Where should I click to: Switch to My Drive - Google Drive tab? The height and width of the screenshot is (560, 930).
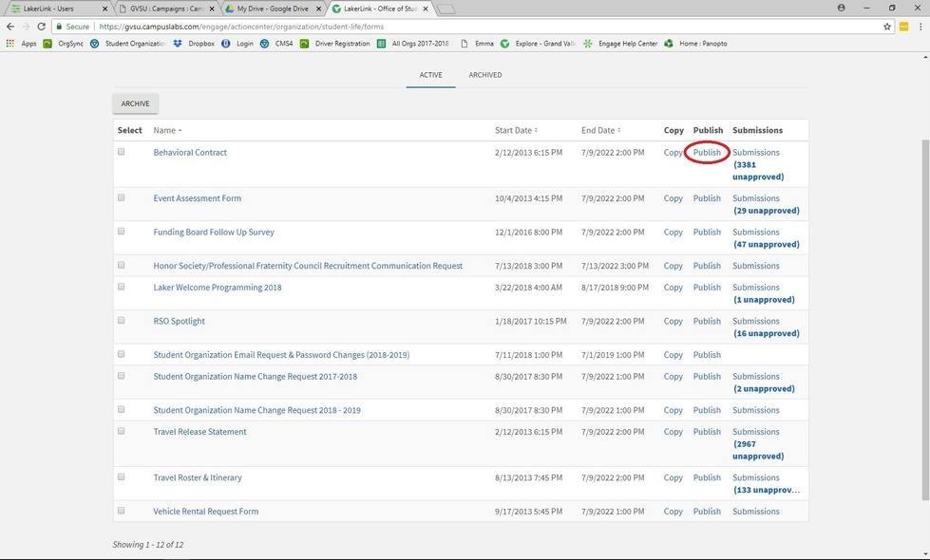pos(271,9)
